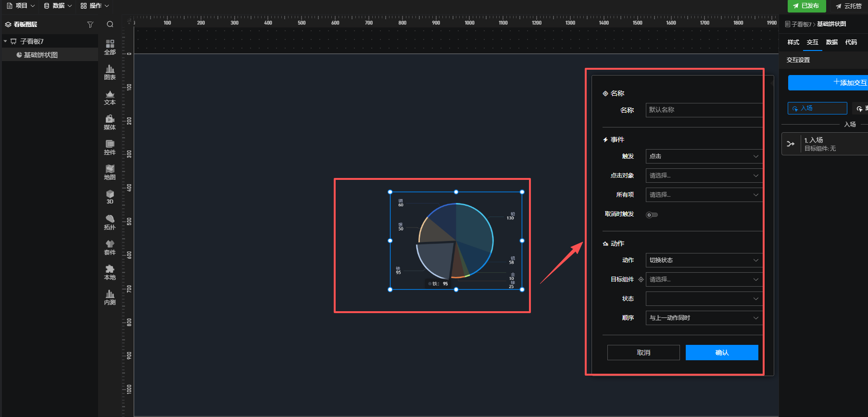The height and width of the screenshot is (417, 868).
Task: Open the 动作 dropdown showing 切换状态
Action: coord(703,260)
